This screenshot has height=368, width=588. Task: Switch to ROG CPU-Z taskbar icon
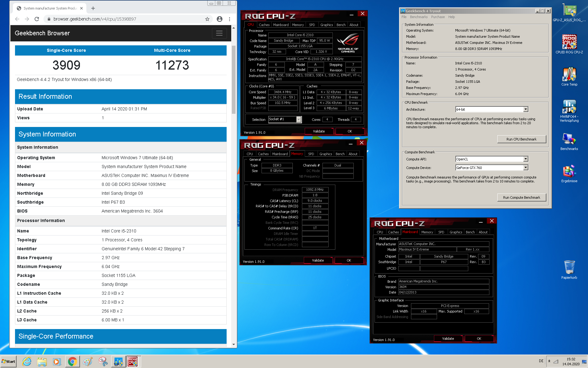click(133, 362)
